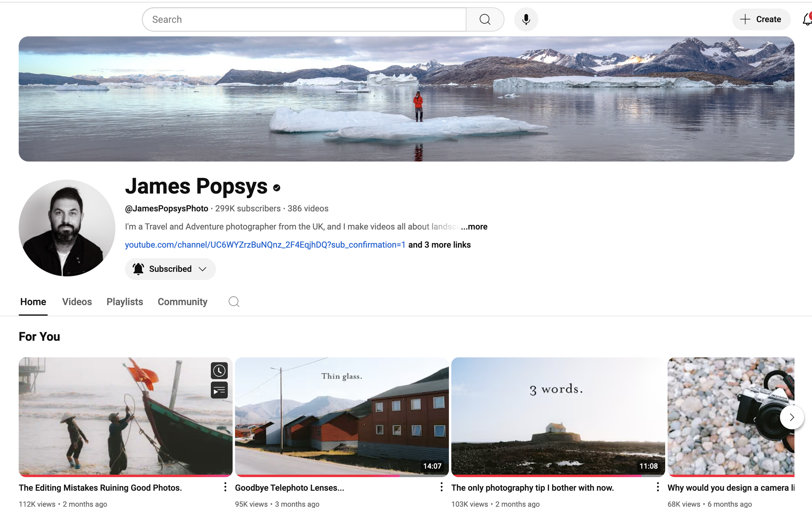Screen dimensions: 812x508
Task: Click the '386 videos' count
Action: (x=308, y=209)
